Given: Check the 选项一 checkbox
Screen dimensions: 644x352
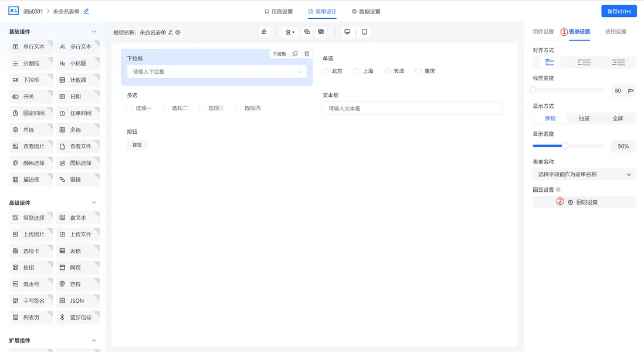Looking at the screenshot, I should pyautogui.click(x=130, y=109).
